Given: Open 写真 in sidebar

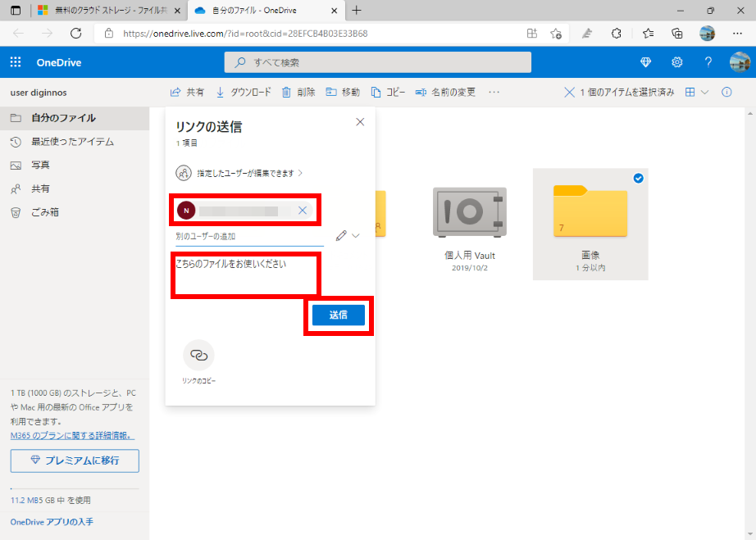Looking at the screenshot, I should click(x=75, y=166).
